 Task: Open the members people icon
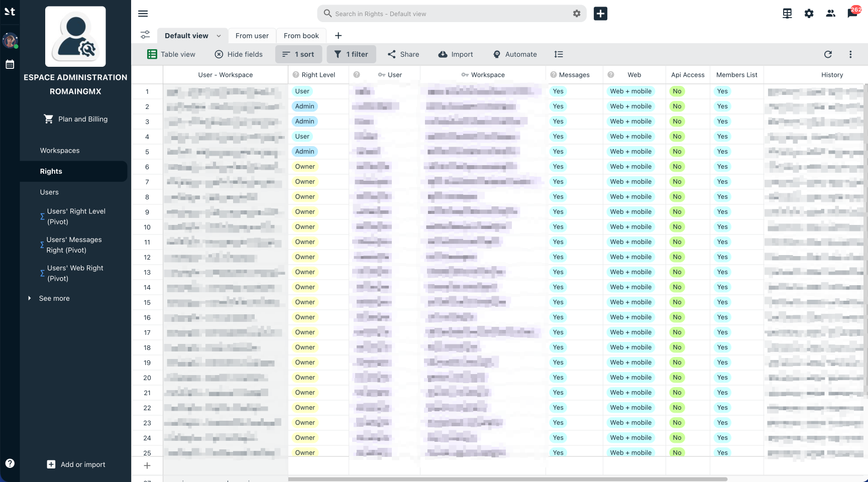830,14
